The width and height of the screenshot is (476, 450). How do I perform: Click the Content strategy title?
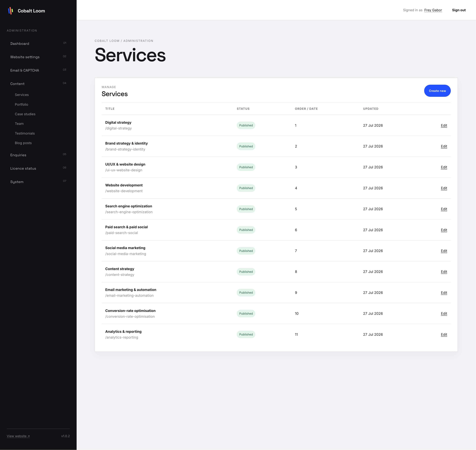click(x=120, y=269)
